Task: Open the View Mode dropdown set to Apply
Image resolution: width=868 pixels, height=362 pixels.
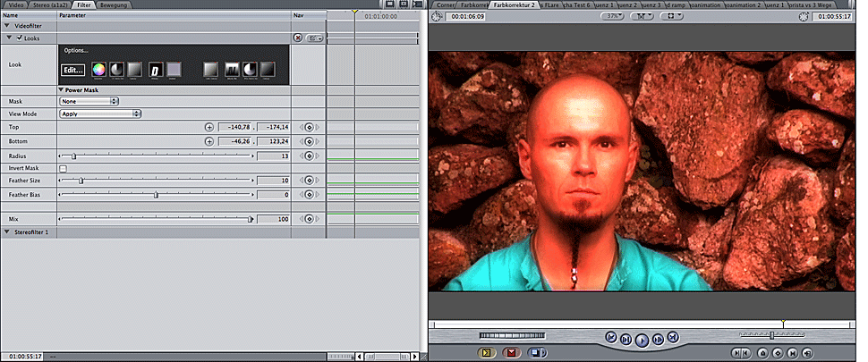Action: pos(100,114)
